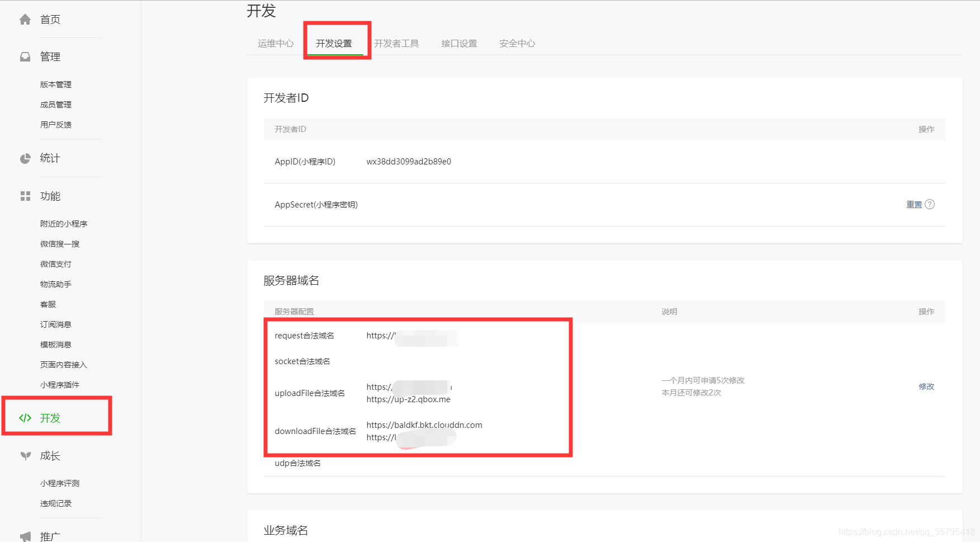Select 开发 in the sidebar
The width and height of the screenshot is (980, 542).
tap(50, 418)
